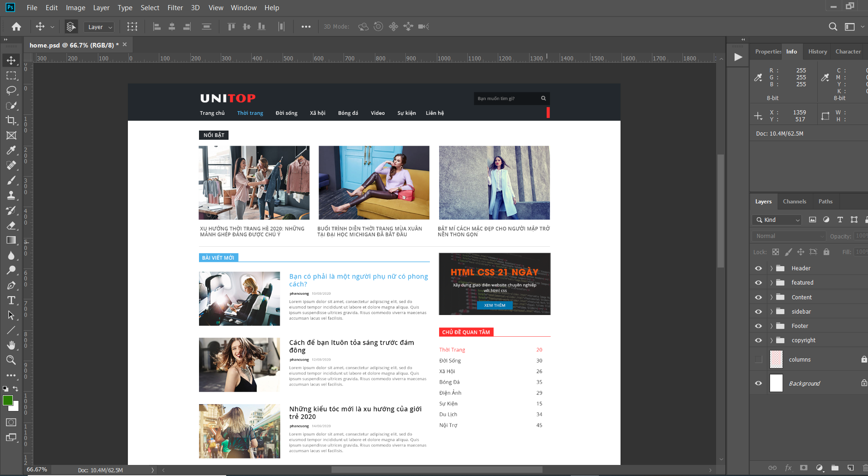Click the zoom percentage field in the status bar
868x476 pixels.
[x=36, y=470]
